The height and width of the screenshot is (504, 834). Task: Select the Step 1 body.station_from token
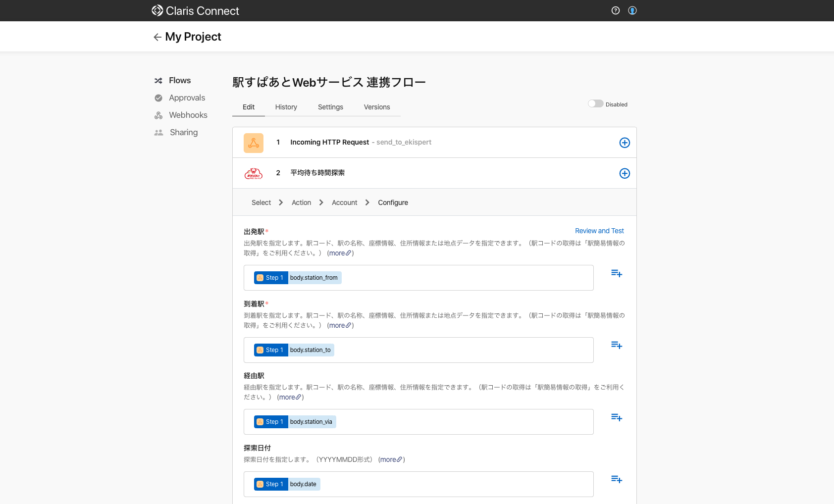coord(297,278)
